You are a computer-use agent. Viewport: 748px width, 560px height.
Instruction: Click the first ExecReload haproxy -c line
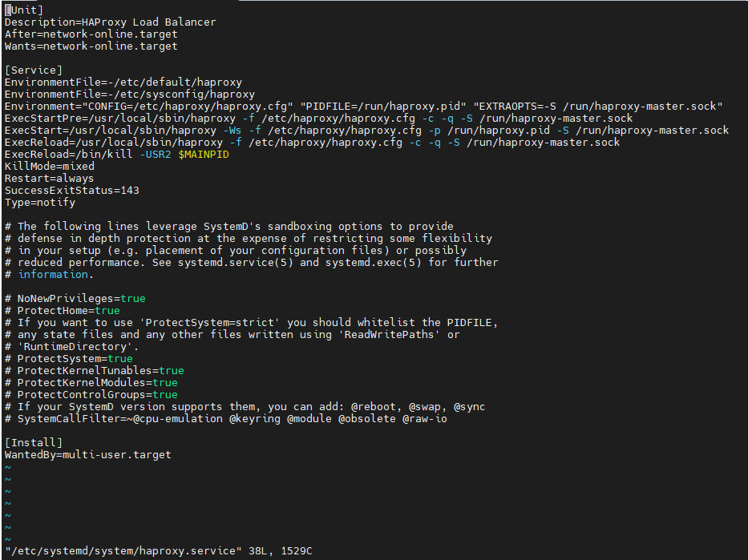point(313,142)
